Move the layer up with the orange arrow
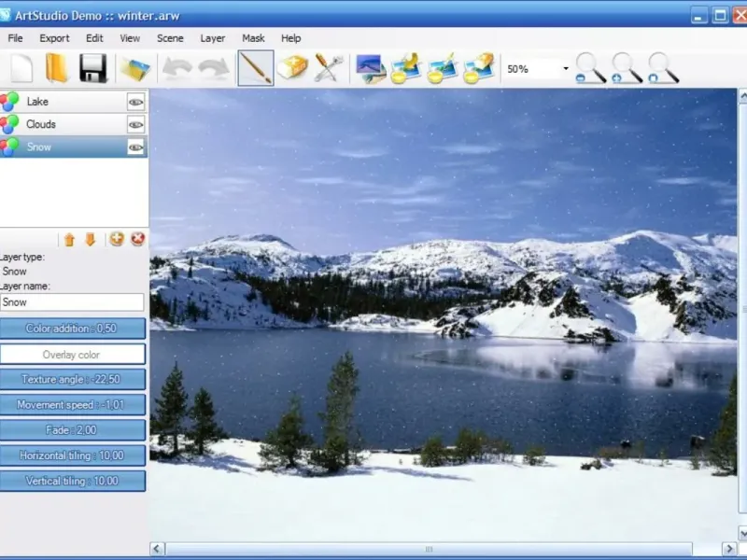The height and width of the screenshot is (560, 747). pos(69,239)
